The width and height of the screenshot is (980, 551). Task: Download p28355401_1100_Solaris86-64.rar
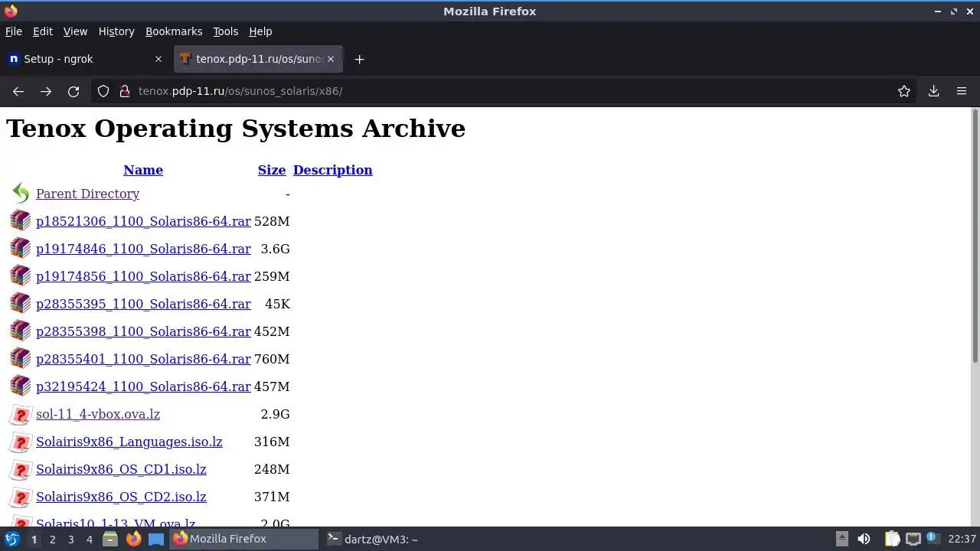point(143,359)
